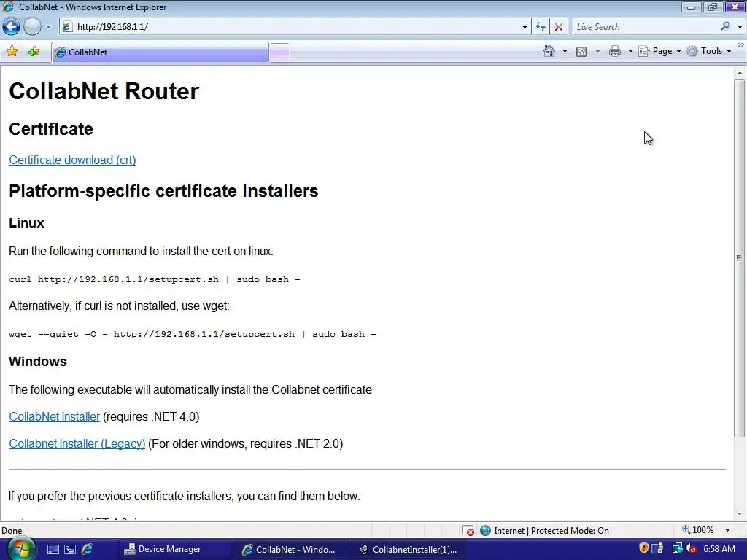Open the Tools menu
747x560 pixels.
[x=709, y=51]
